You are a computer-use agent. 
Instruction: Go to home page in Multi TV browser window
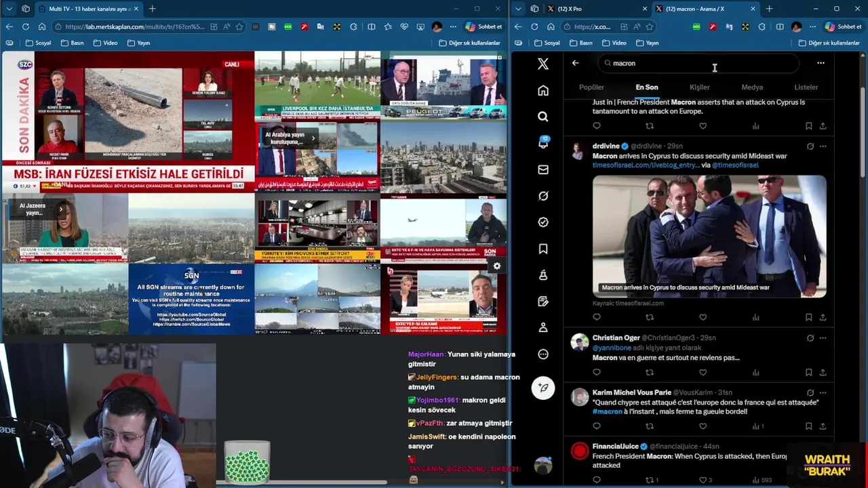point(42,26)
